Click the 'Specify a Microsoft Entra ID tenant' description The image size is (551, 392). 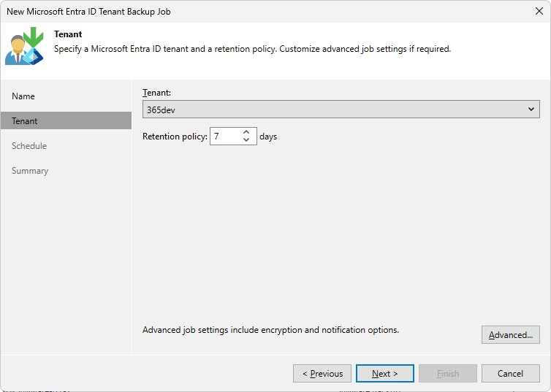252,49
